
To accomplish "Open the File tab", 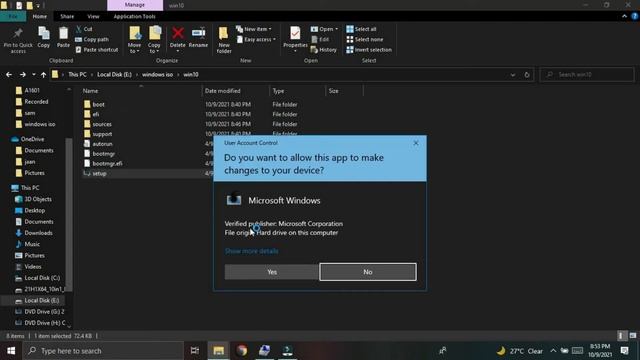I will point(13,16).
